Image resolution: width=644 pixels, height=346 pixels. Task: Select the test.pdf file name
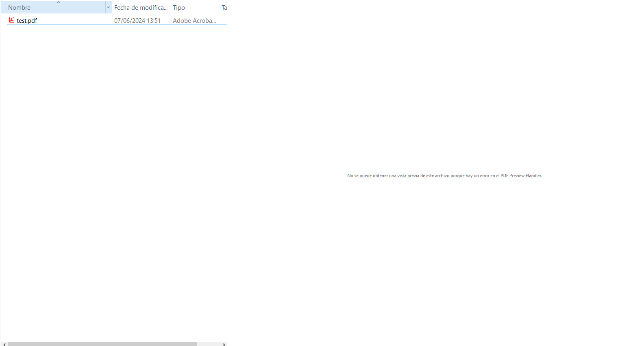[x=27, y=20]
